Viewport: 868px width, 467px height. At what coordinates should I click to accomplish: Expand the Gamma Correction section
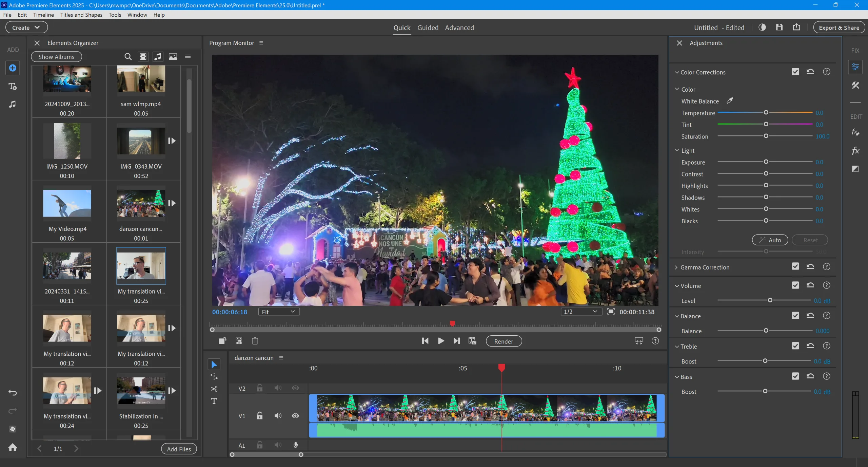tap(676, 267)
